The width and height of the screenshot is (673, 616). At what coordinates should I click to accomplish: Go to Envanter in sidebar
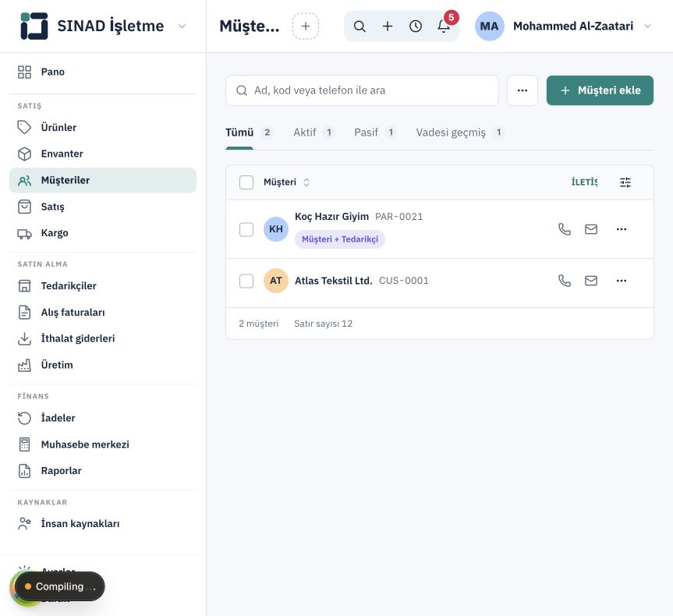click(103, 154)
